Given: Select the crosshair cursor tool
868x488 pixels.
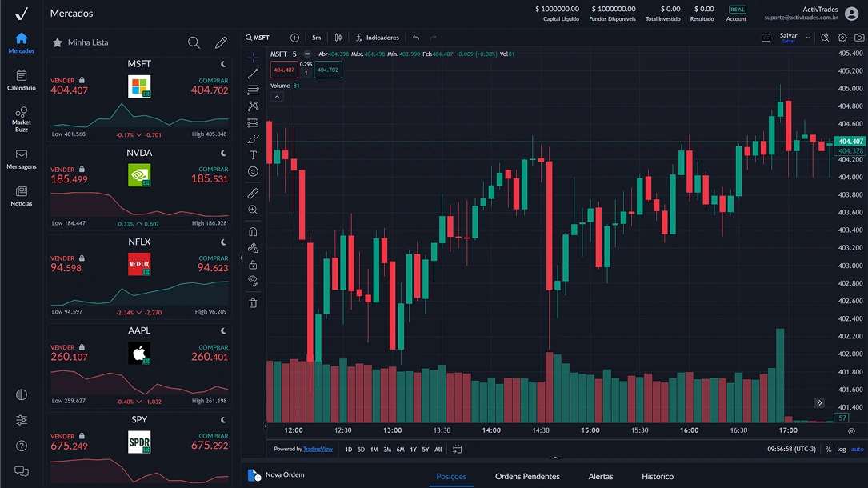Looking at the screenshot, I should [253, 58].
